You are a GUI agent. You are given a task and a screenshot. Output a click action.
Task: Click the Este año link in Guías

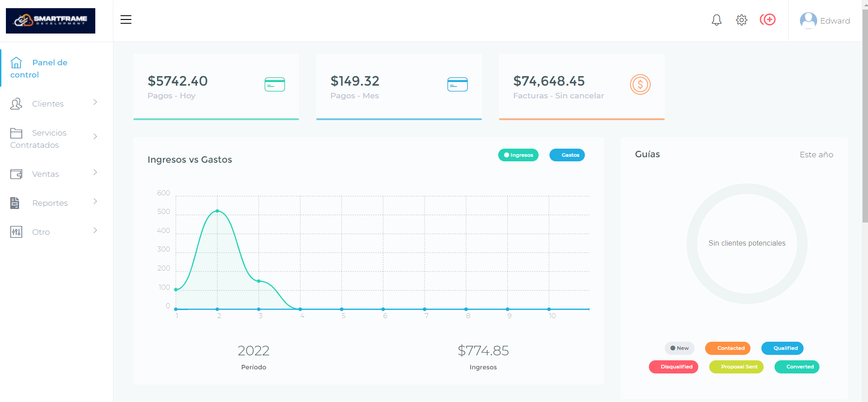[816, 155]
